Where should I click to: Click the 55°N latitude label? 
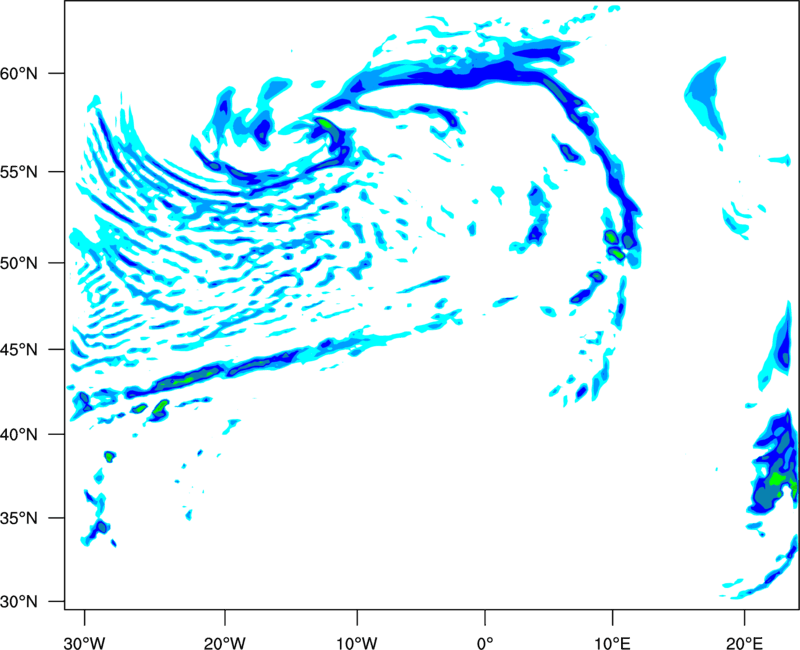point(19,171)
